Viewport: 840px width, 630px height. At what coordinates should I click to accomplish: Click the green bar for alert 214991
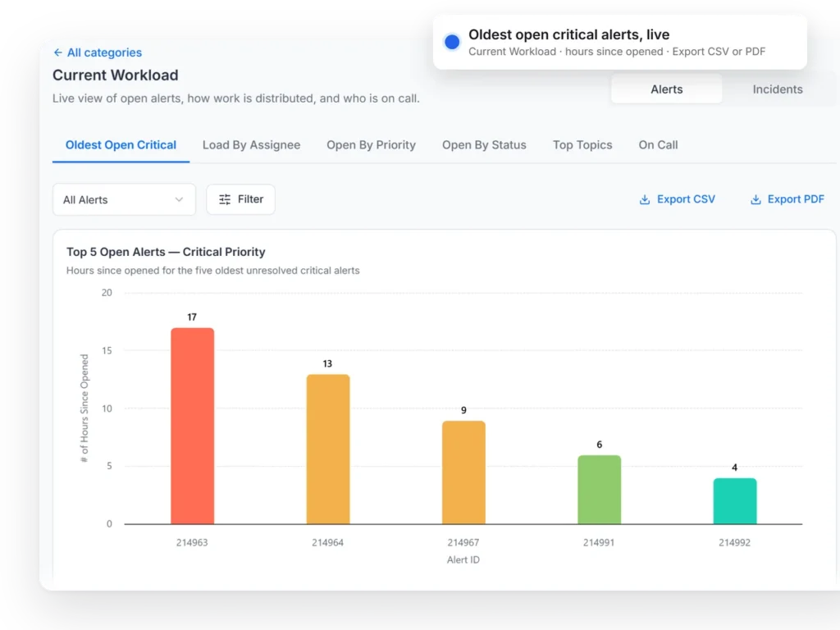(x=599, y=490)
